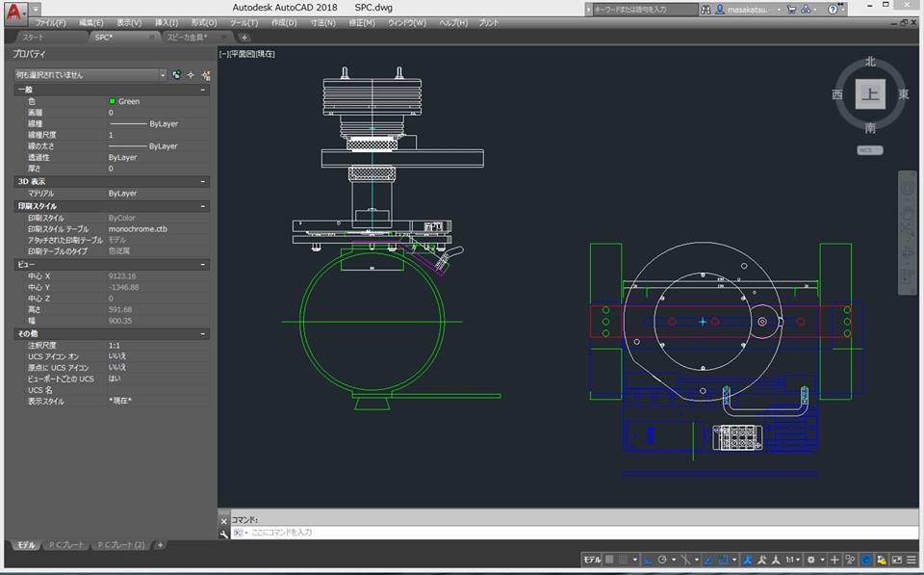Toggle ortho mode in the status bar
This screenshot has width=924, height=575.
click(648, 560)
